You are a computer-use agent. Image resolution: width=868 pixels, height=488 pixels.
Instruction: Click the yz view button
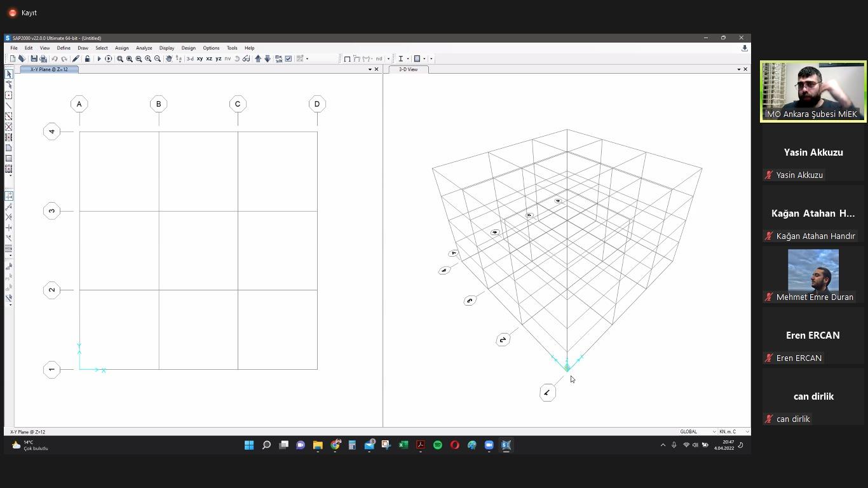219,58
